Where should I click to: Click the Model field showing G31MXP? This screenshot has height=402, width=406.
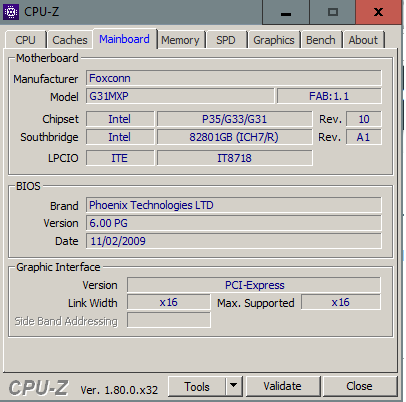click(180, 96)
